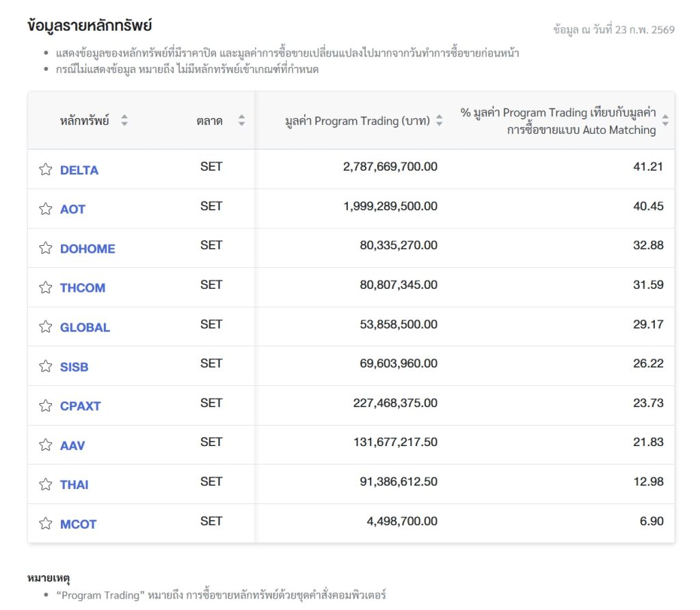The height and width of the screenshot is (610, 700).
Task: Star the DELTA stock as favorite
Action: (x=45, y=169)
